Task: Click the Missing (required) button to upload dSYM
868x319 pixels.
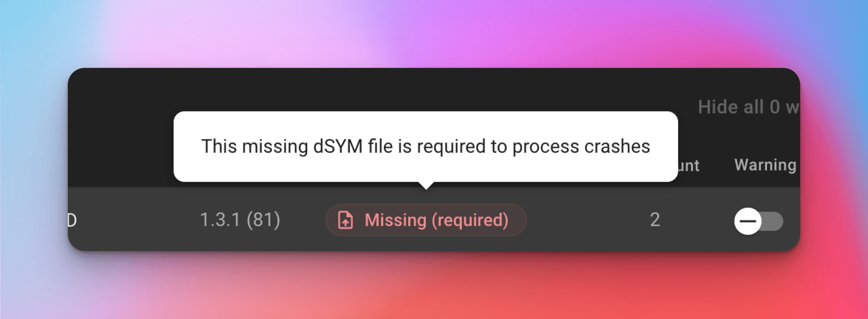Action: 426,221
